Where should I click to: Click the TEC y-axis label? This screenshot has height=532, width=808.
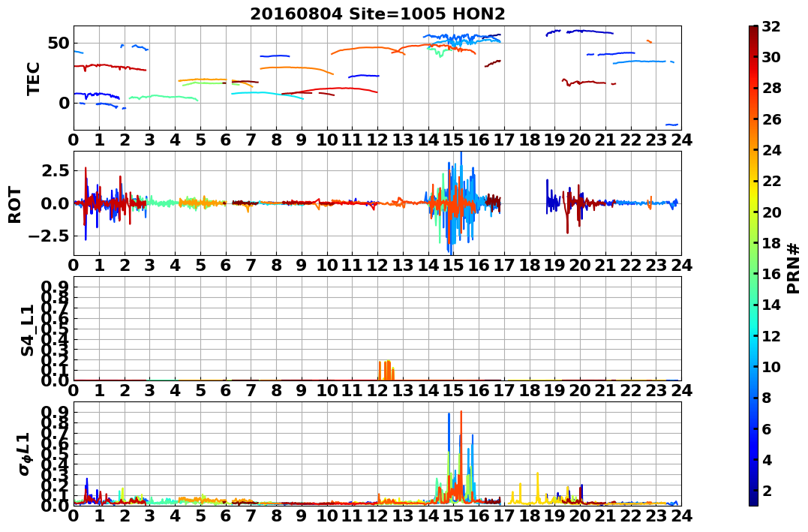coord(34,78)
